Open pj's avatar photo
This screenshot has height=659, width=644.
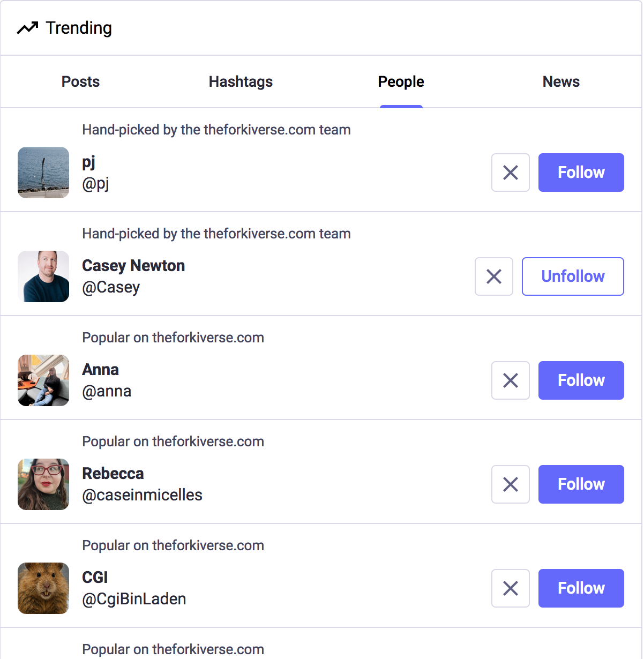click(x=43, y=173)
